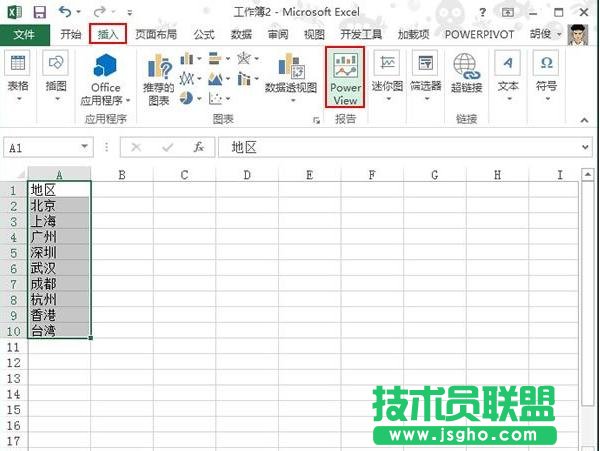The width and height of the screenshot is (600, 451).
Task: Click cell containing 香港
Action: point(59,315)
